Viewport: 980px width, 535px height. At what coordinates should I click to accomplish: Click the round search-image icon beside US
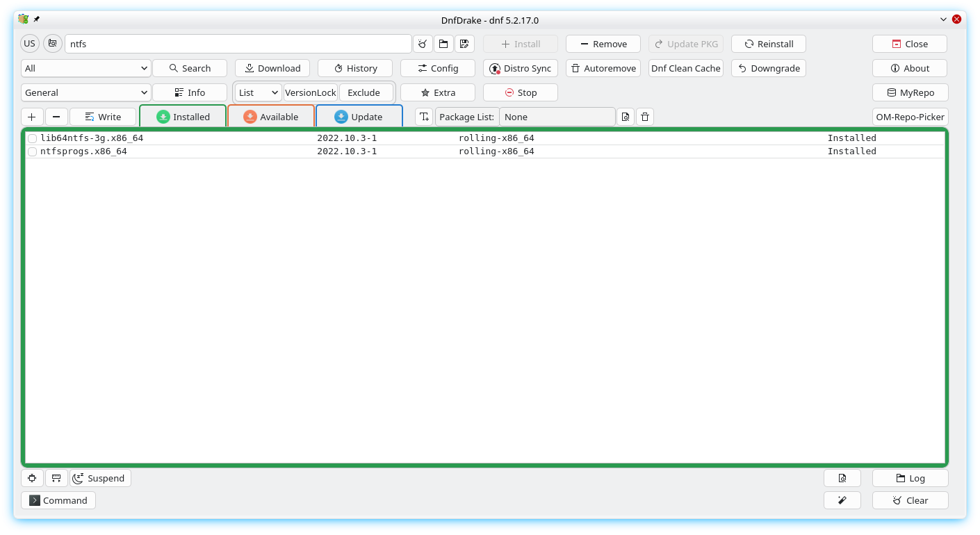[x=53, y=44]
